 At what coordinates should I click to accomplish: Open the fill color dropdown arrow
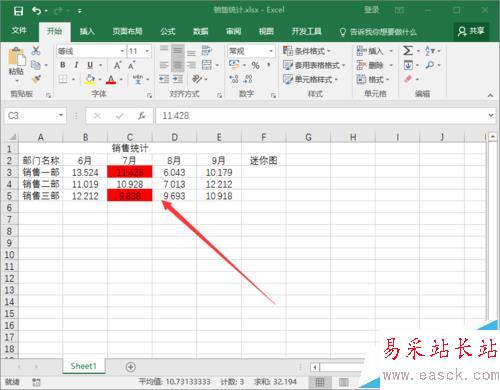click(x=100, y=79)
